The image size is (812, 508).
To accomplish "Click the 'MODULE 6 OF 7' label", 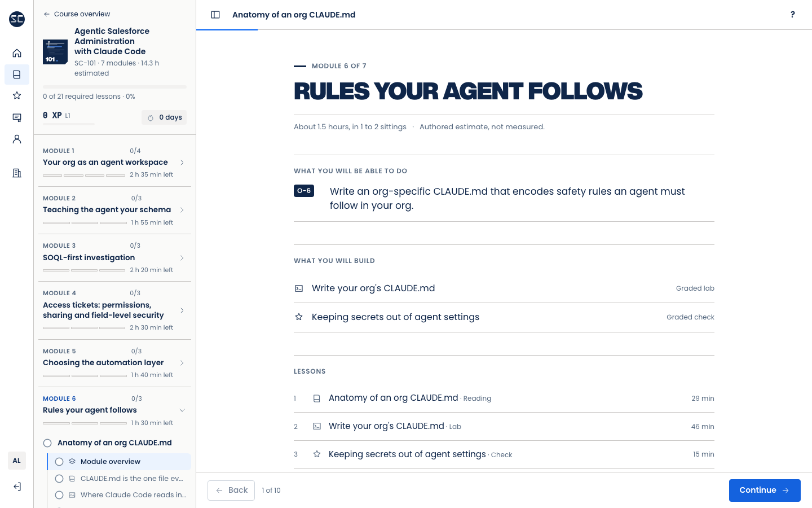I will tap(339, 66).
